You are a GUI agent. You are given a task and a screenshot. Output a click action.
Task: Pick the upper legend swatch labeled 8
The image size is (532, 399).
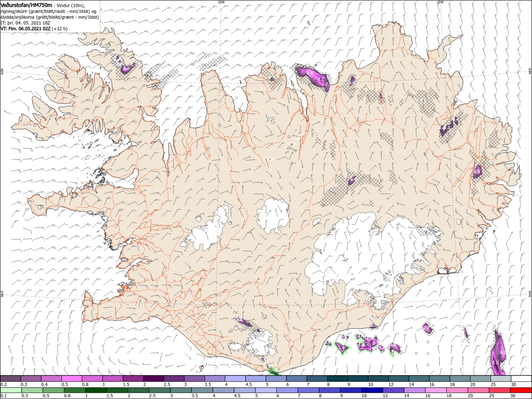(337, 379)
